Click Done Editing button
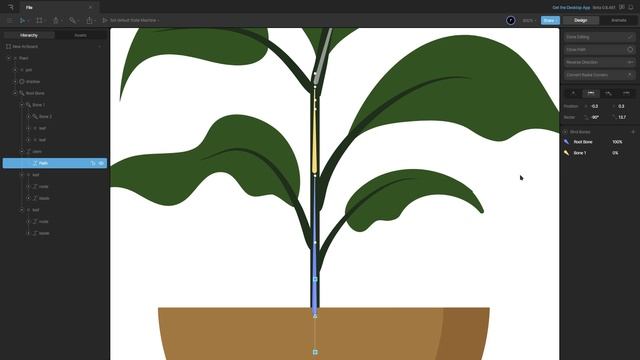 coord(599,37)
